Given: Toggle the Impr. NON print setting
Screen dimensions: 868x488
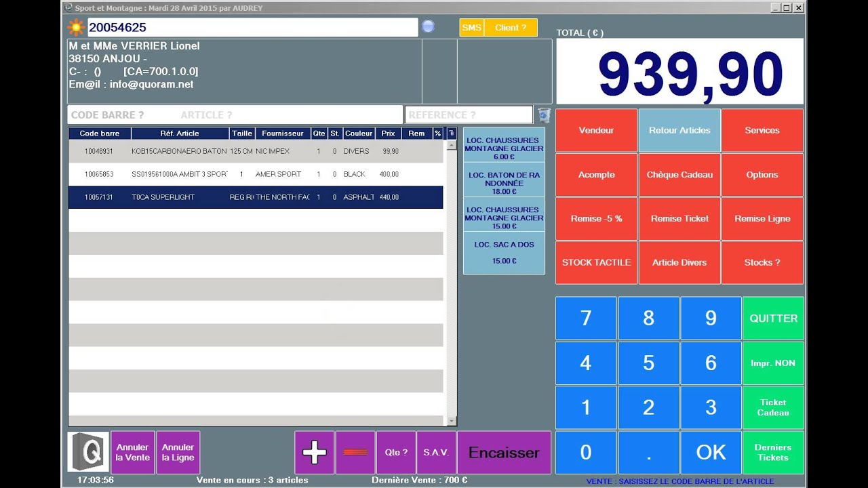Looking at the screenshot, I should point(773,363).
